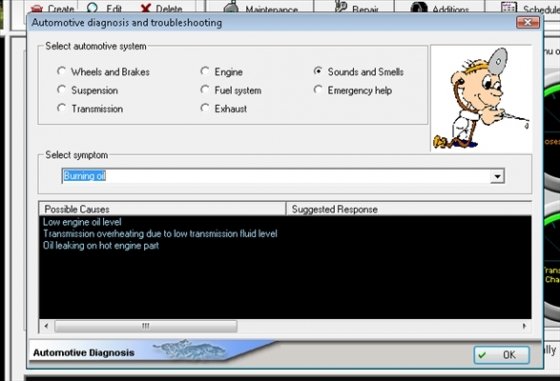Screen dimensions: 560x381
Task: Click the Delete toolbar button in main window
Action: [161, 8]
